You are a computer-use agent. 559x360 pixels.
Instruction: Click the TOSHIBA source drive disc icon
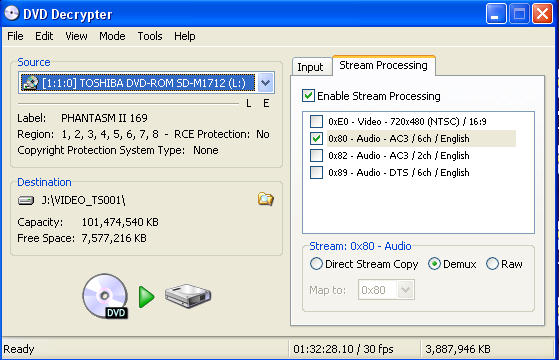pos(30,83)
